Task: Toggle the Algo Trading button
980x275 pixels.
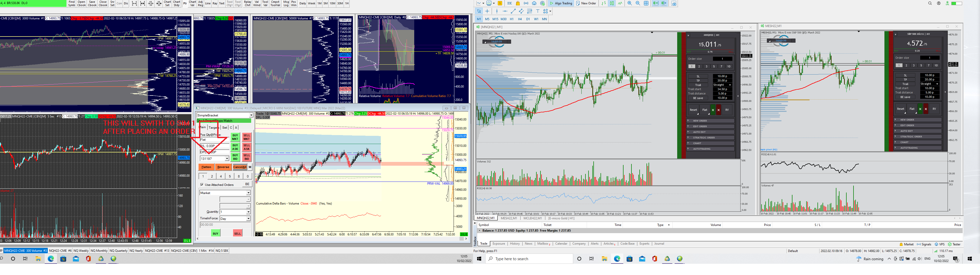Action: pyautogui.click(x=561, y=3)
